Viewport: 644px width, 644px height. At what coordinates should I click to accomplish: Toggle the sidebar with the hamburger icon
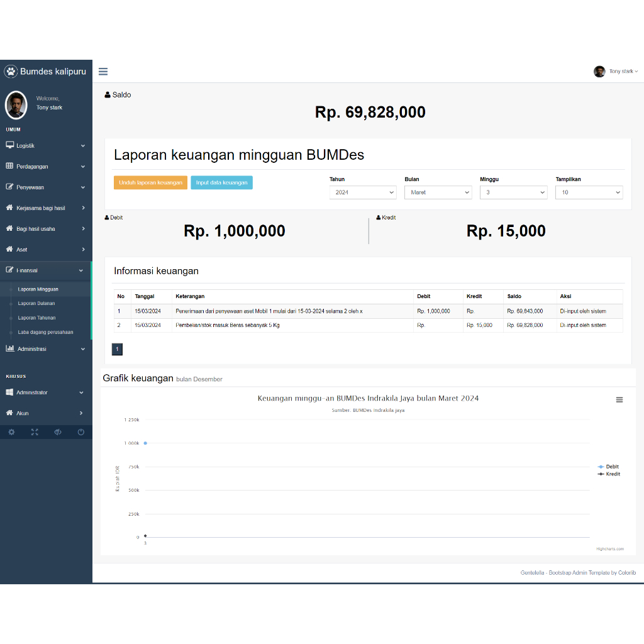tap(103, 71)
